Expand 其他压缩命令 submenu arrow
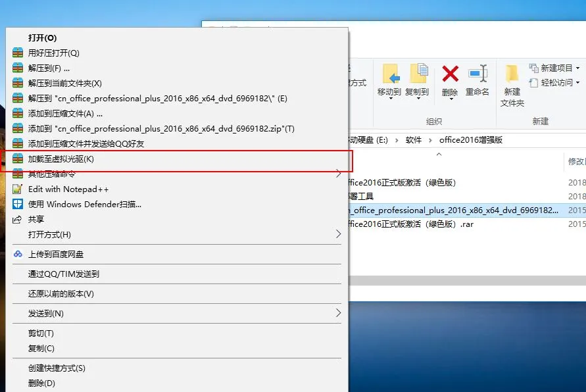This screenshot has height=392, width=586. point(338,174)
